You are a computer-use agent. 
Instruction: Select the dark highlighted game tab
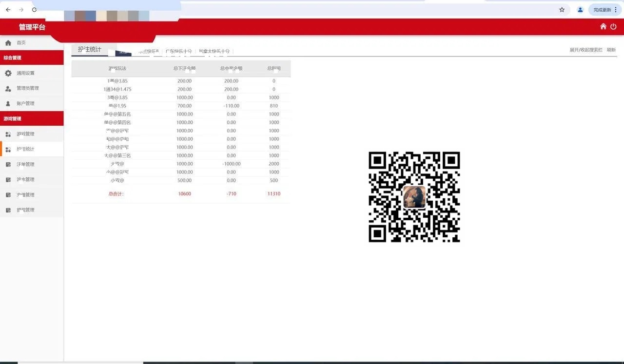click(123, 52)
